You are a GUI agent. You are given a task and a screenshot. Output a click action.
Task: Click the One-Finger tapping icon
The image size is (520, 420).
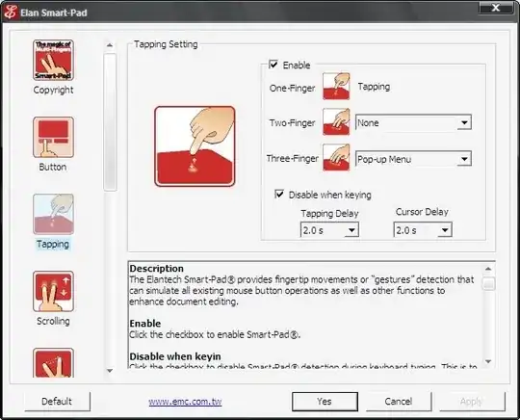[x=336, y=87]
